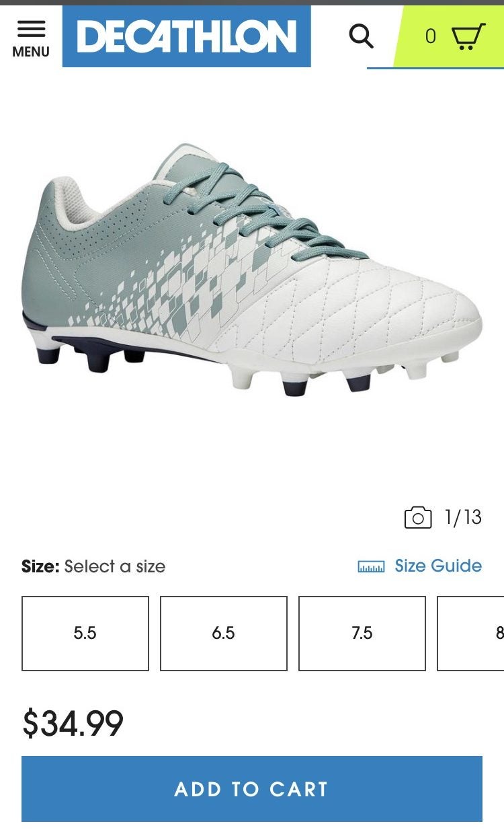Open the Size Guide link
Image resolution: width=504 pixels, height=836 pixels.
pos(438,566)
